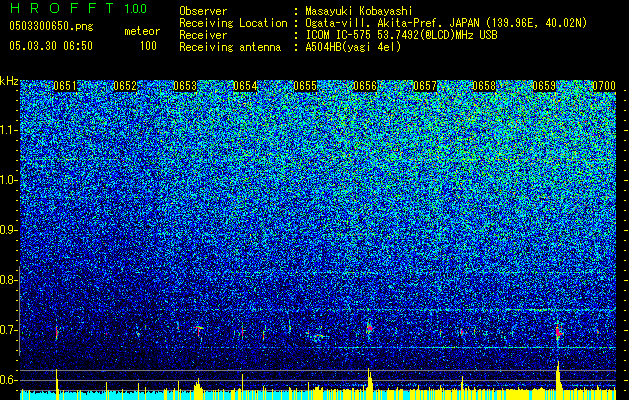This screenshot has height=400, width=629.
Task: Click the 1.1 kHz axis label
Action: point(8,130)
